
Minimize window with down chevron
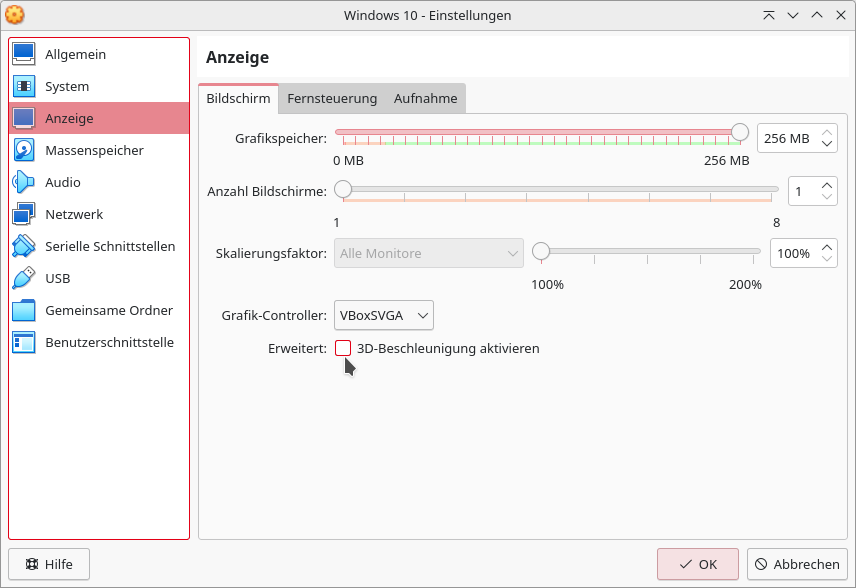(793, 15)
